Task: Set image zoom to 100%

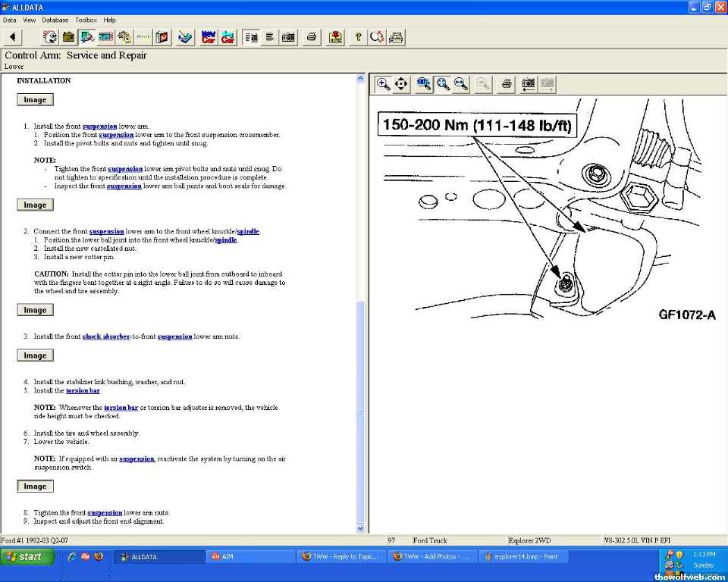Action: click(x=424, y=84)
